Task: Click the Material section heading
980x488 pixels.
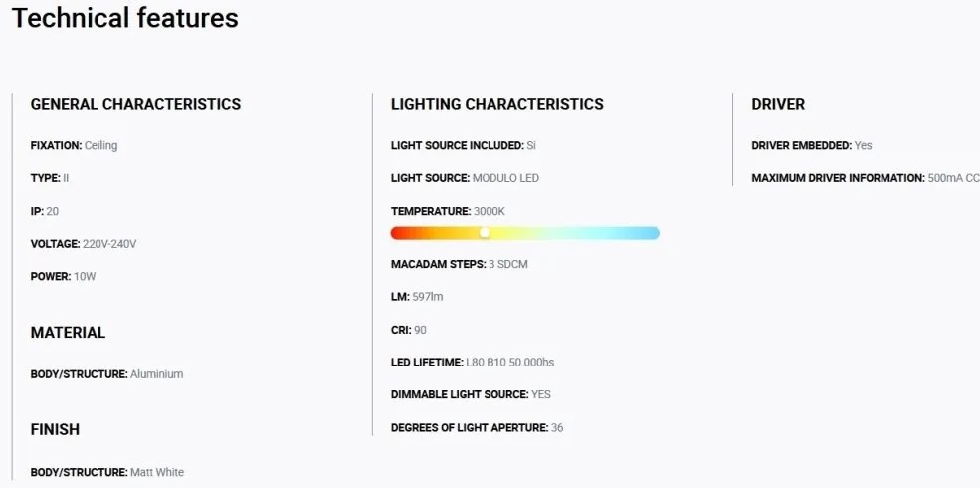Action: (68, 333)
